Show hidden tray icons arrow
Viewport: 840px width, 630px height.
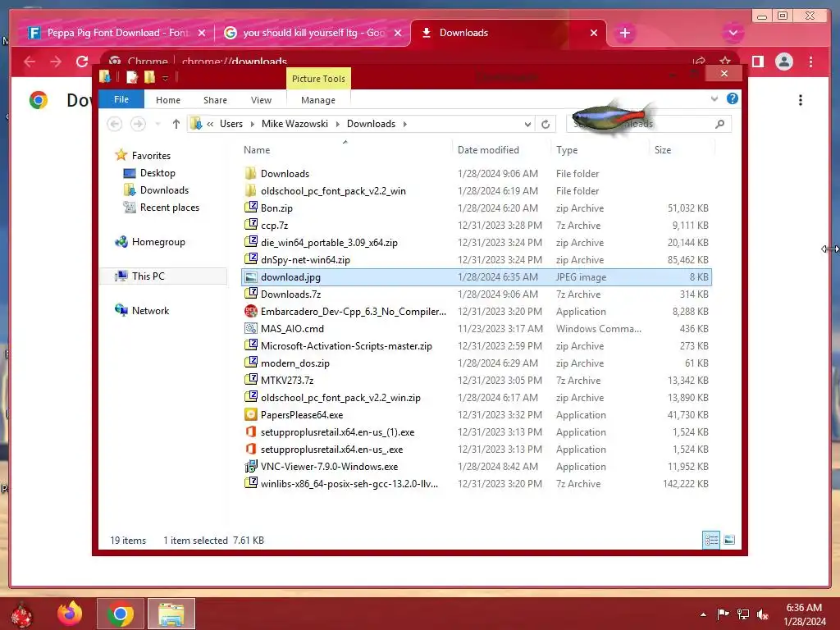[x=703, y=614]
